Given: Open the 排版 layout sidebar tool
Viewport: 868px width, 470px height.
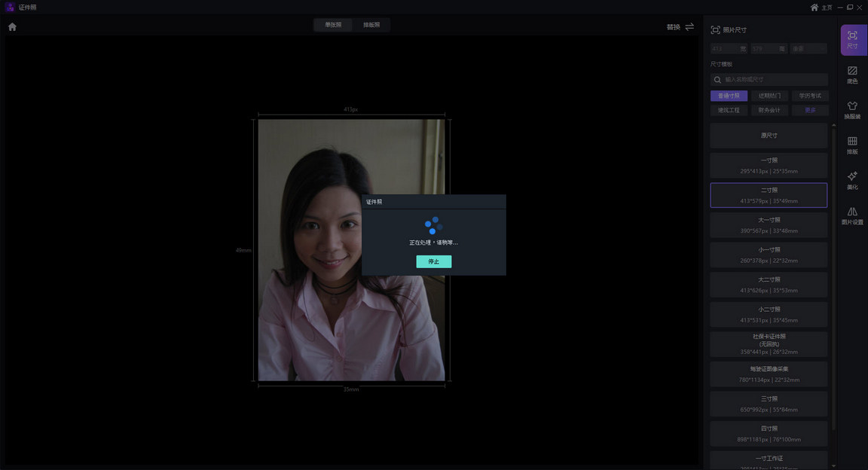Looking at the screenshot, I should tap(852, 145).
